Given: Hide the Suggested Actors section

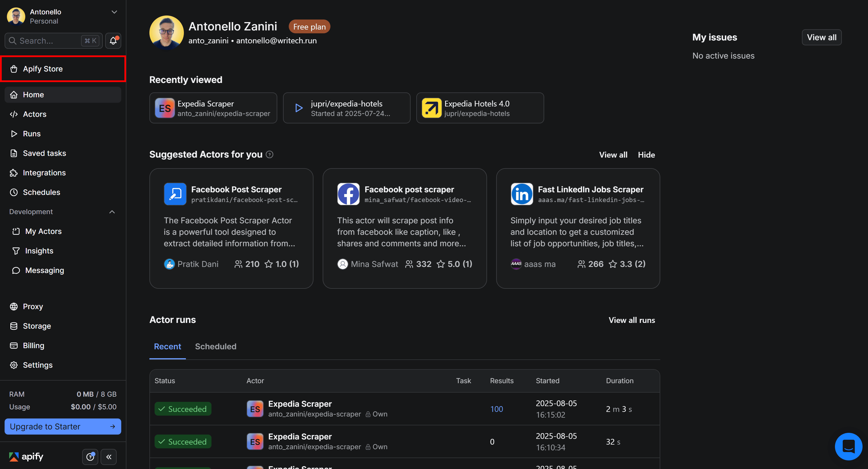Looking at the screenshot, I should pyautogui.click(x=646, y=154).
